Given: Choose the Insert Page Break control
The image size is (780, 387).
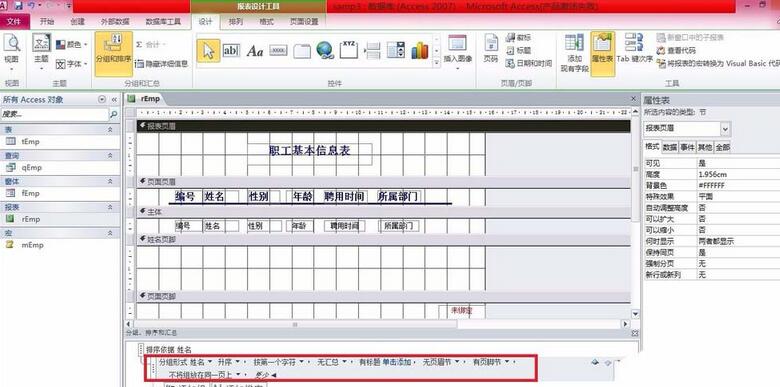Looking at the screenshot, I should click(373, 51).
